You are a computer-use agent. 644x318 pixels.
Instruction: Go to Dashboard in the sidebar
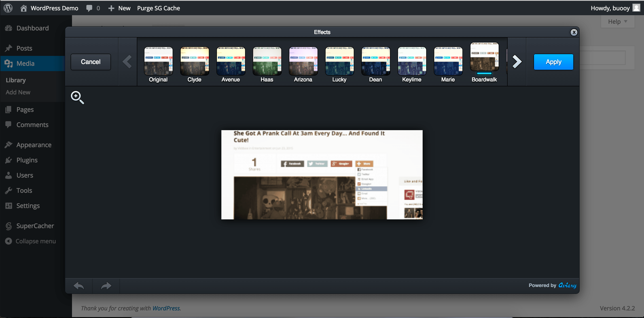(32, 28)
